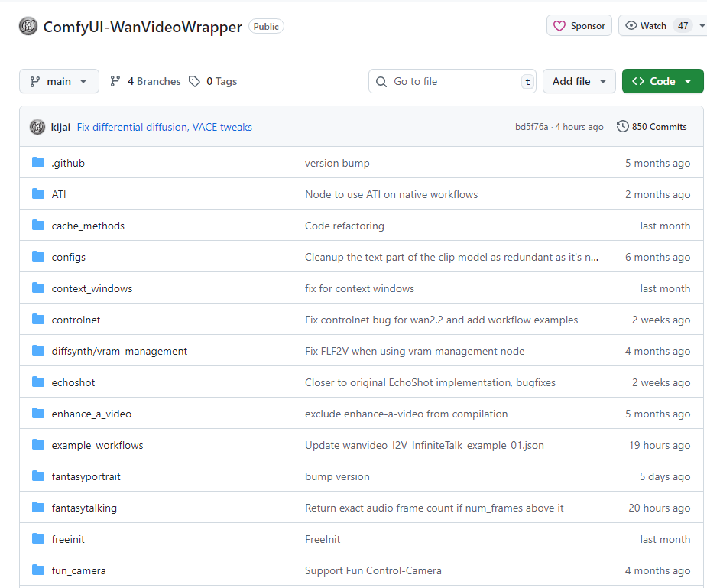The width and height of the screenshot is (707, 588).
Task: Click the ATI folder icon
Action: click(38, 194)
